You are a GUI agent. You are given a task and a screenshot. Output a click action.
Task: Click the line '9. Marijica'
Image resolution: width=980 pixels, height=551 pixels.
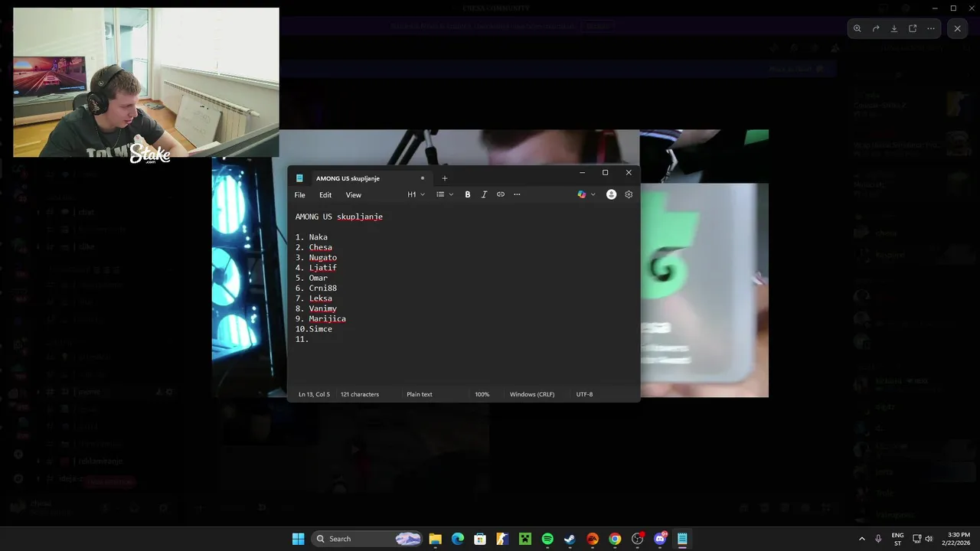[321, 318]
